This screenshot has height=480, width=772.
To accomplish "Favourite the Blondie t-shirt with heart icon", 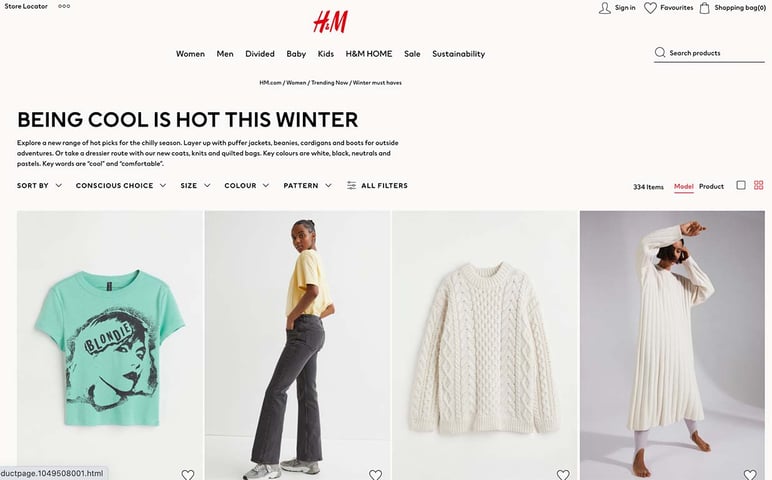I will click(188, 475).
